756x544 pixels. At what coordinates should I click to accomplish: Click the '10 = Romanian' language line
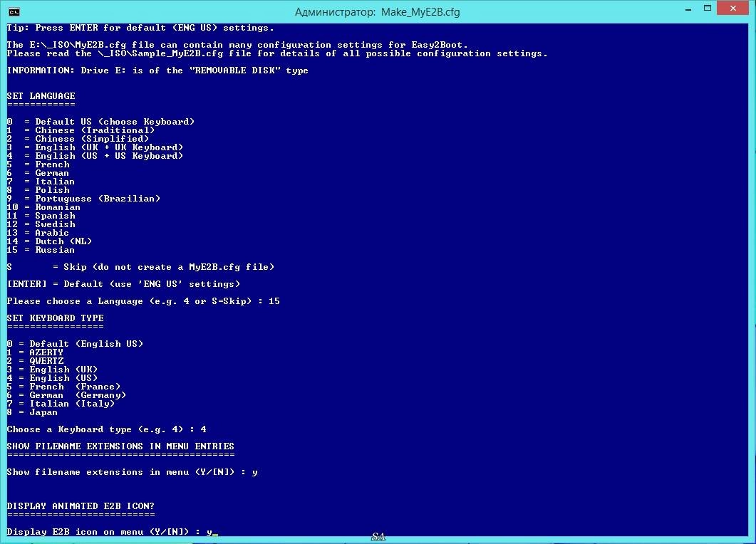(x=44, y=207)
